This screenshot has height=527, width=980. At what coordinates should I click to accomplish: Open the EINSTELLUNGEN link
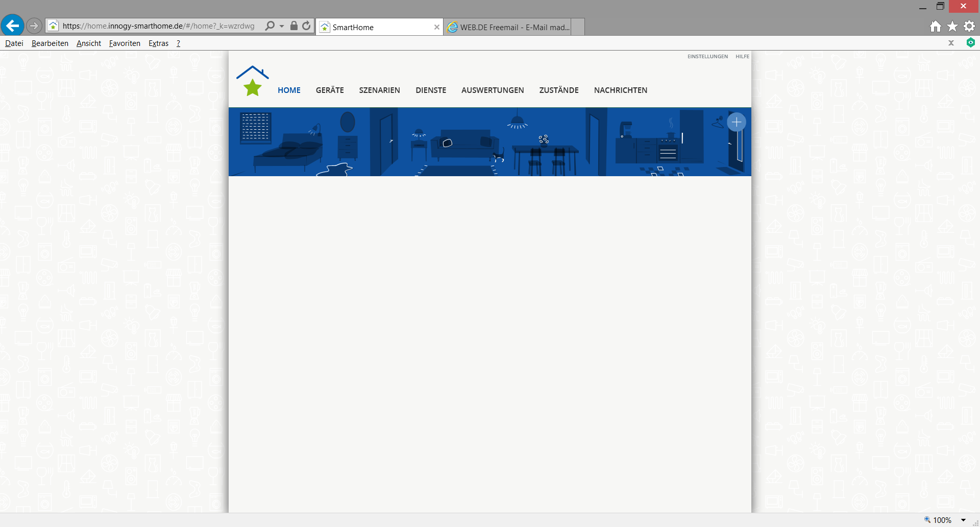707,57
